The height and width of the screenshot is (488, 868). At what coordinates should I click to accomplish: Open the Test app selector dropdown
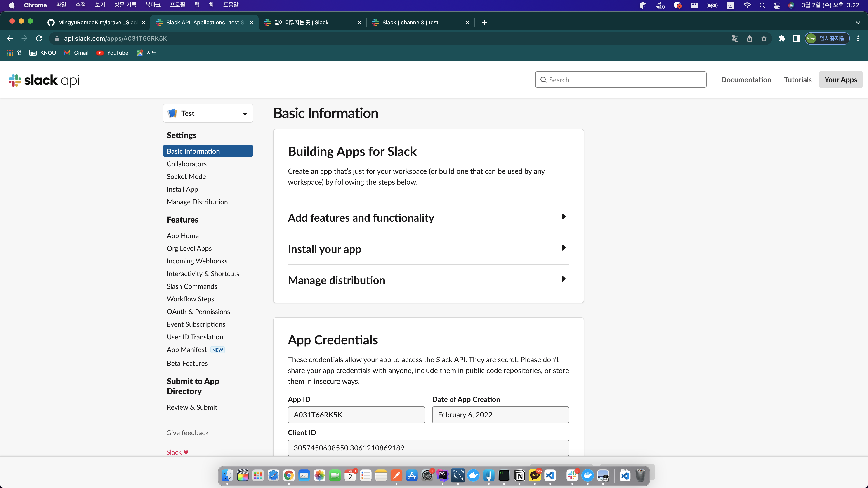click(x=208, y=113)
